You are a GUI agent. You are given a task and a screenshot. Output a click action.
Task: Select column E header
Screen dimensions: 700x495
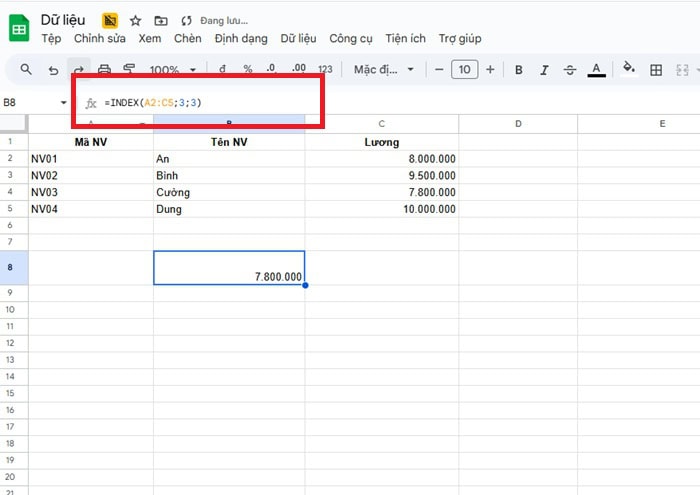[x=639, y=124]
